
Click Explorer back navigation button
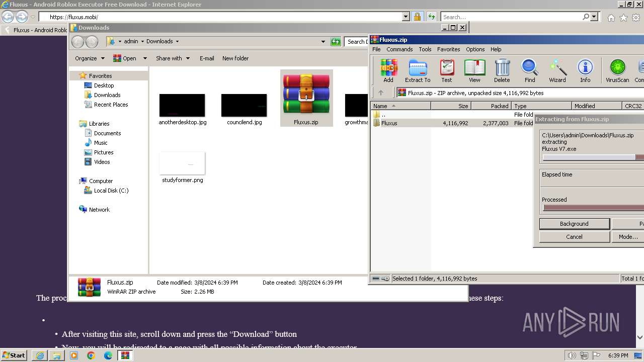77,42
